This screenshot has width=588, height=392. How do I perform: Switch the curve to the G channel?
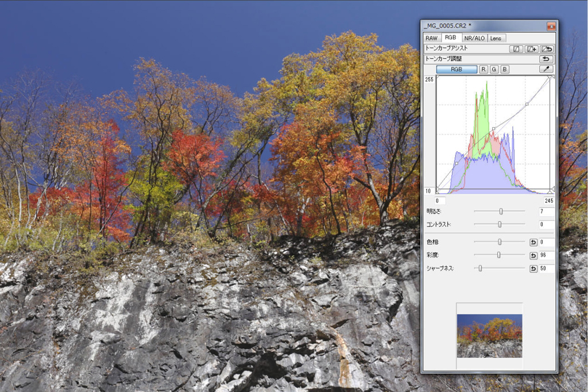(x=494, y=69)
